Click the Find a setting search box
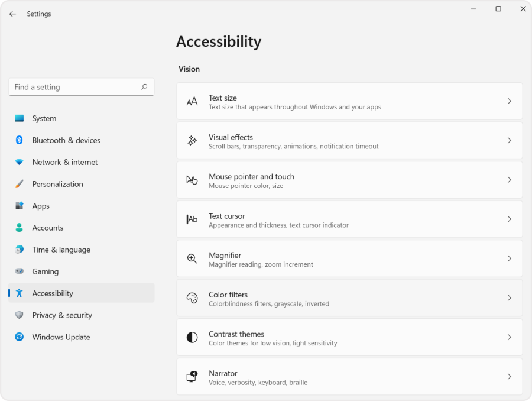This screenshot has height=401, width=532. [x=81, y=86]
